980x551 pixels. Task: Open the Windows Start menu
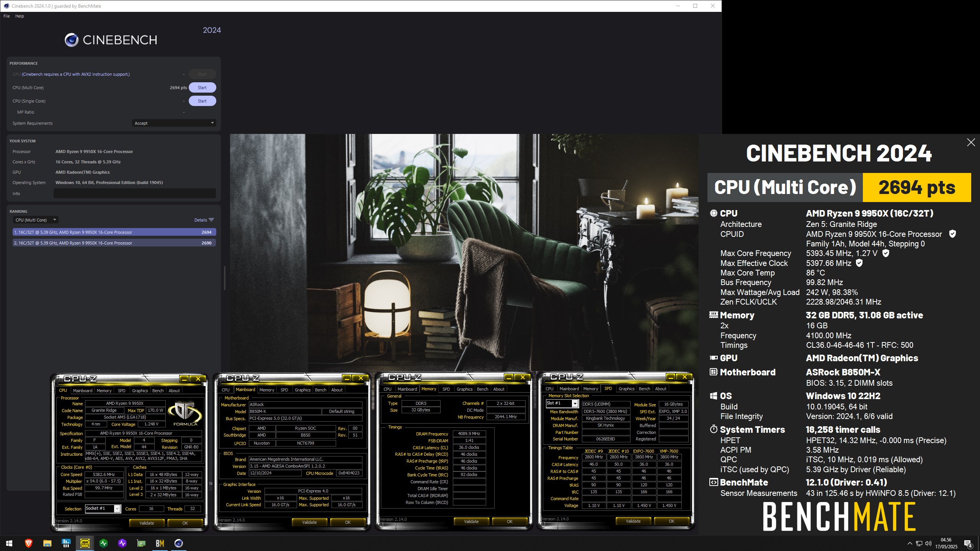9,543
